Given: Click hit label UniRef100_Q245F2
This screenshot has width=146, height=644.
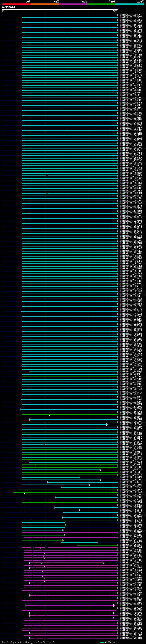Looking at the screenshot, I should tap(131, 374).
